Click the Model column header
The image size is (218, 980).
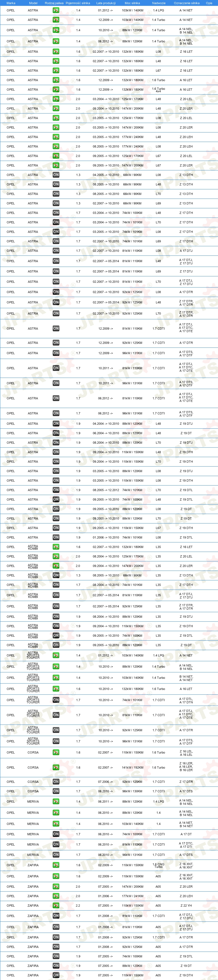point(33,3)
